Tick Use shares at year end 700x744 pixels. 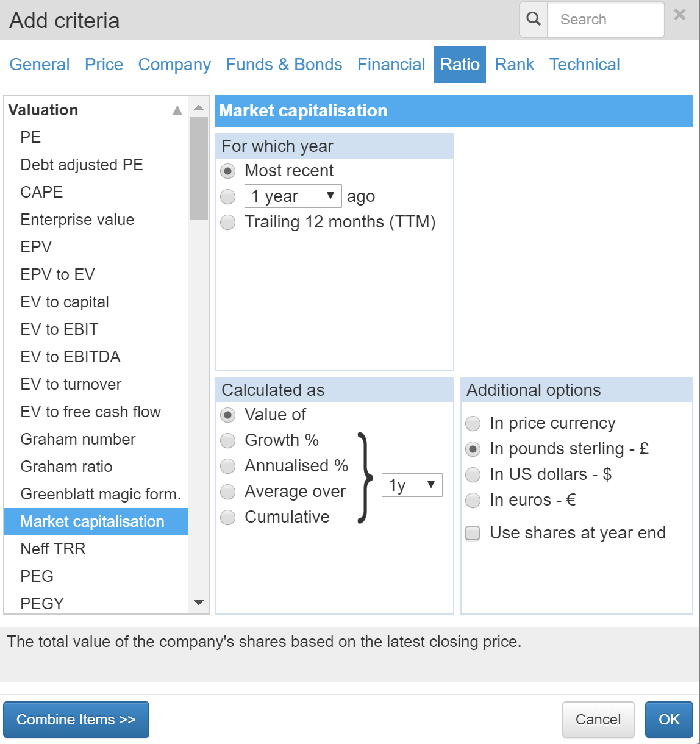click(x=473, y=534)
